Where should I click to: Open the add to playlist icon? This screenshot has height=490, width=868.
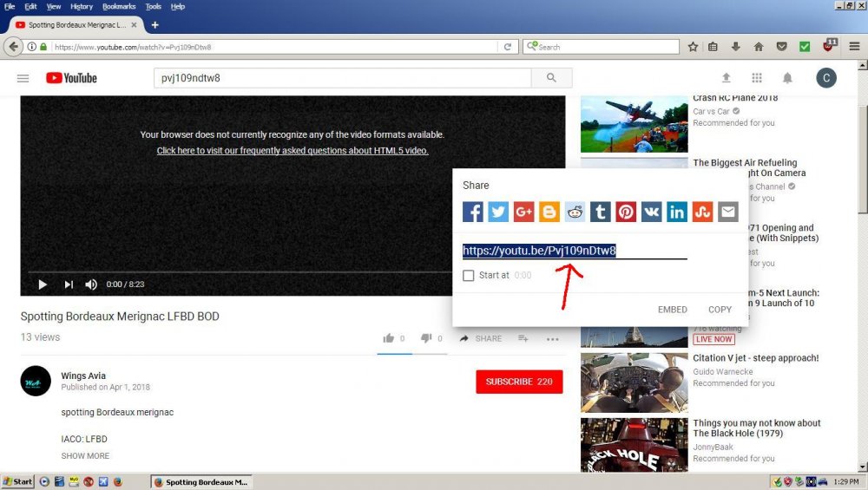click(523, 338)
